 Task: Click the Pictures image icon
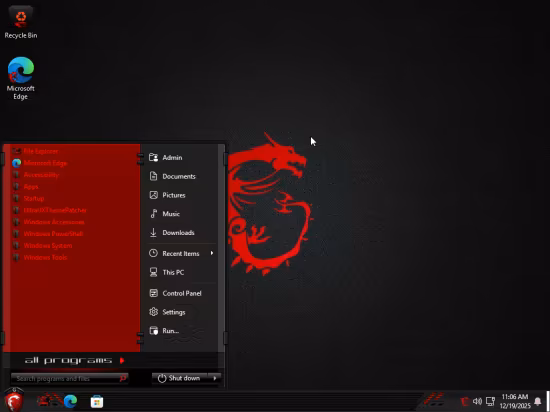point(154,195)
